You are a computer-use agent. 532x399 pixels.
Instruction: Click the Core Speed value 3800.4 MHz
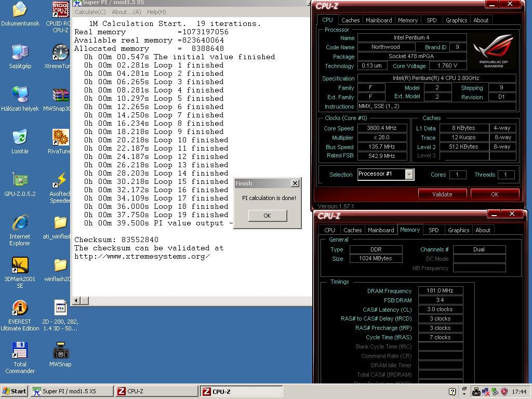tap(382, 128)
